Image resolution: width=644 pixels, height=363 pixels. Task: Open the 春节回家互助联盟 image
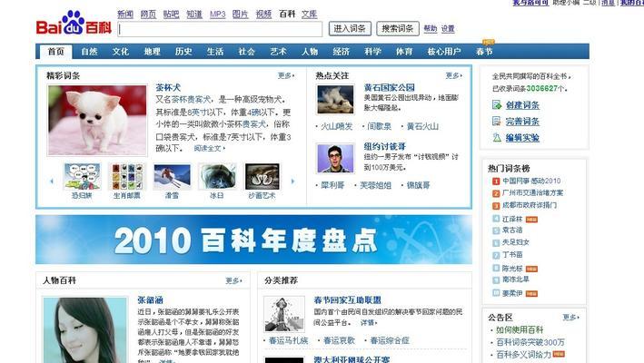(284, 314)
